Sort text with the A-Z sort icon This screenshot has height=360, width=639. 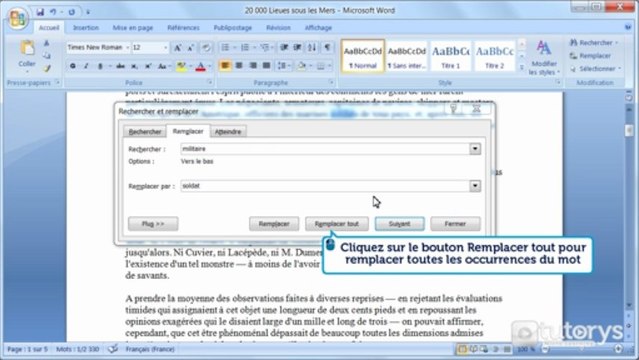[312, 48]
